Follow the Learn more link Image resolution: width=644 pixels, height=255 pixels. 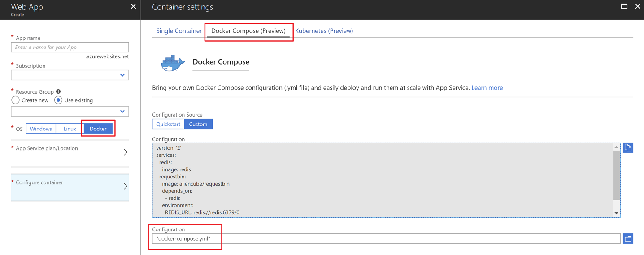tap(487, 88)
